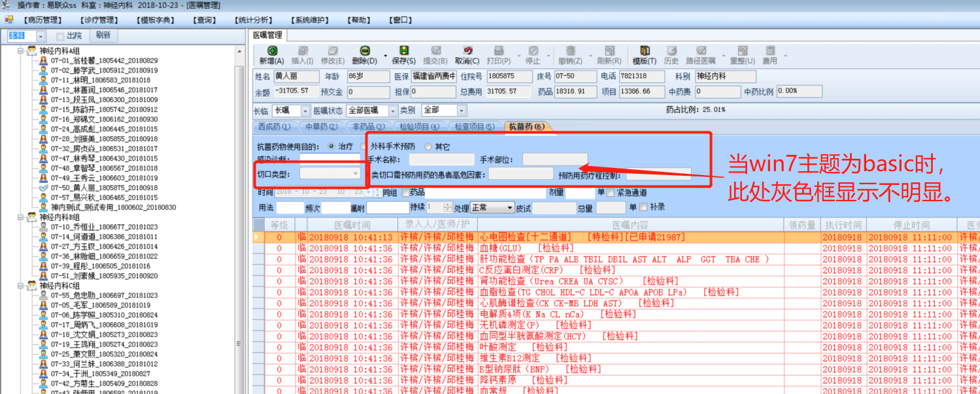This screenshot has width=980, height=394.
Task: Click the 新增(A) add order toolbar icon
Action: 272,51
